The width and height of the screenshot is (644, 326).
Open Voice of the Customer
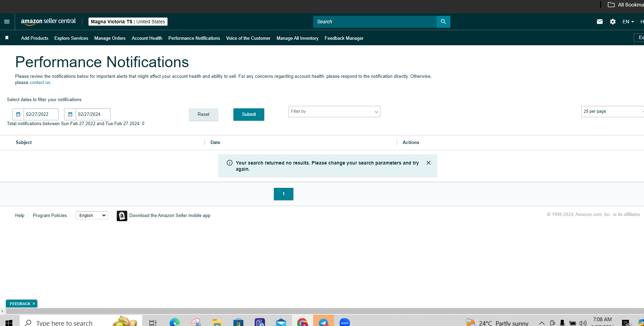pos(248,38)
